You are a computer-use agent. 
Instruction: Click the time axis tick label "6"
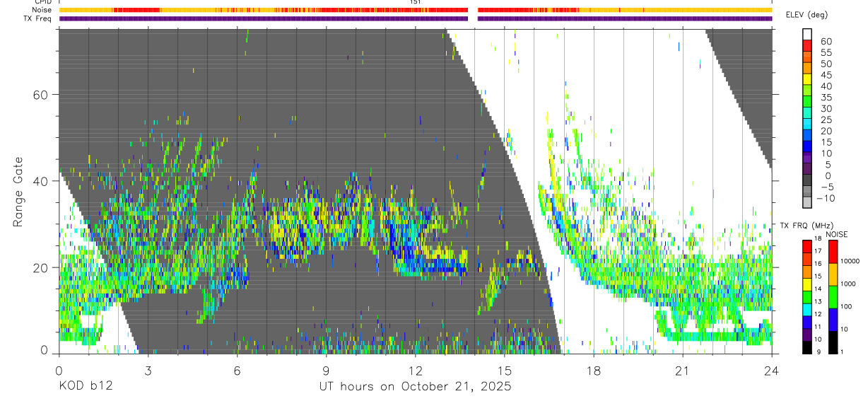(237, 370)
